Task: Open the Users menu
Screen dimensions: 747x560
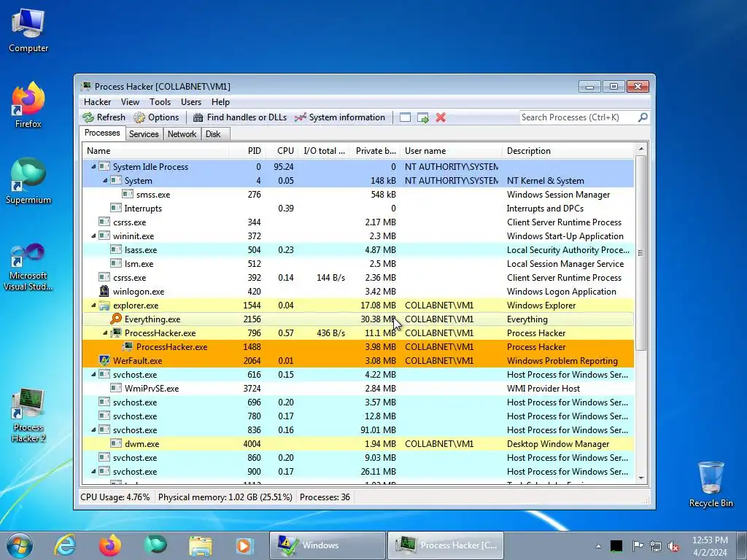Action: pyautogui.click(x=190, y=102)
